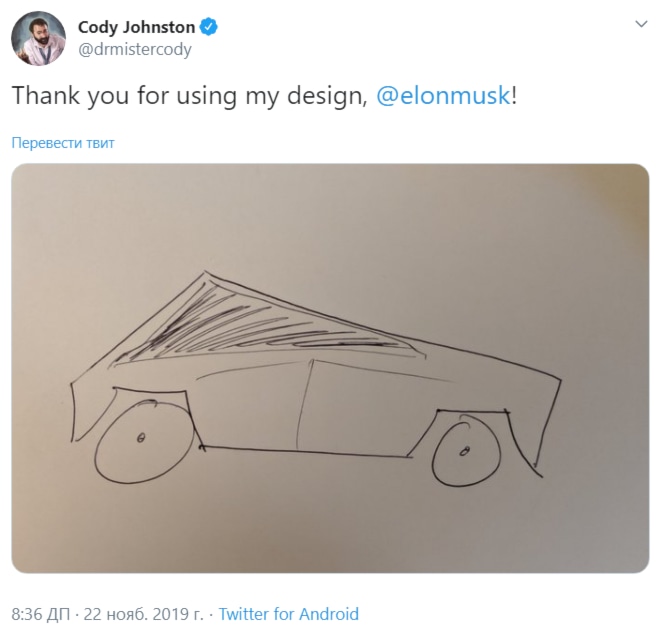
Task: Follow the Twitter for Android link
Action: (289, 614)
